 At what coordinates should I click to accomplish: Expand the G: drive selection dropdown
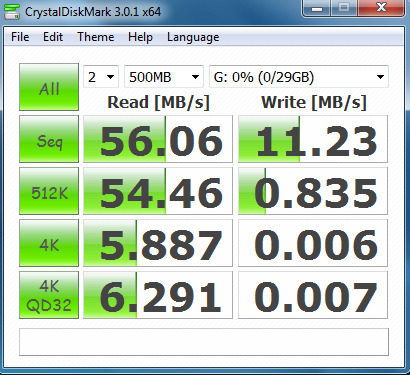[299, 77]
